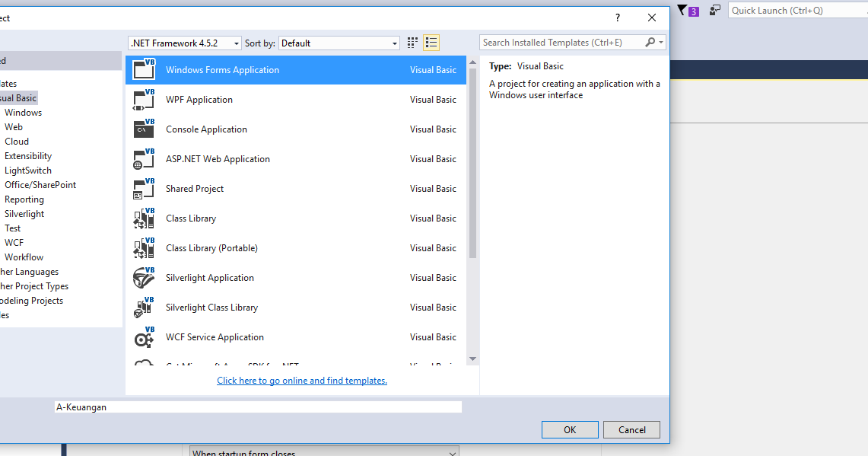
Task: Open the Sort by Default dropdown
Action: coord(339,43)
